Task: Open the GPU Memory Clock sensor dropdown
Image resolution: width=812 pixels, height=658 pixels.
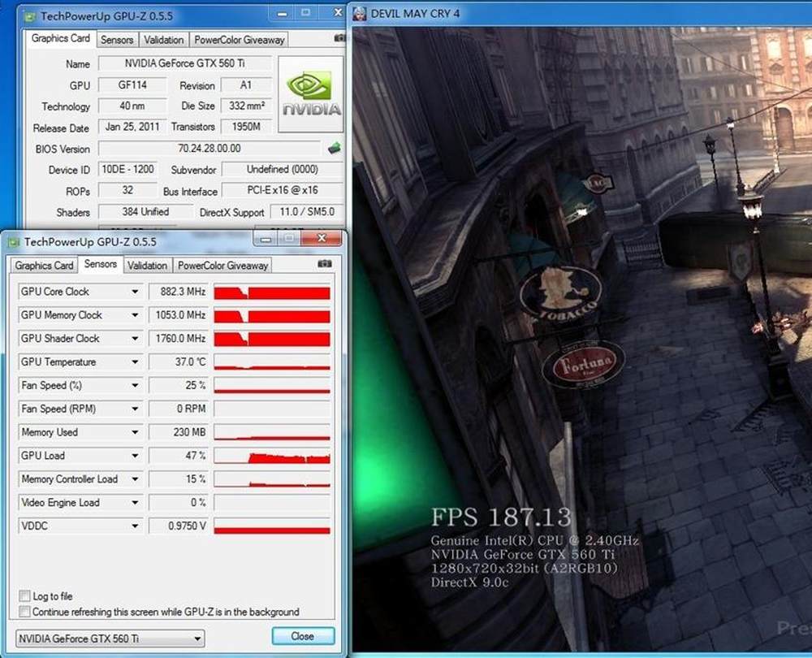Action: pyautogui.click(x=135, y=315)
